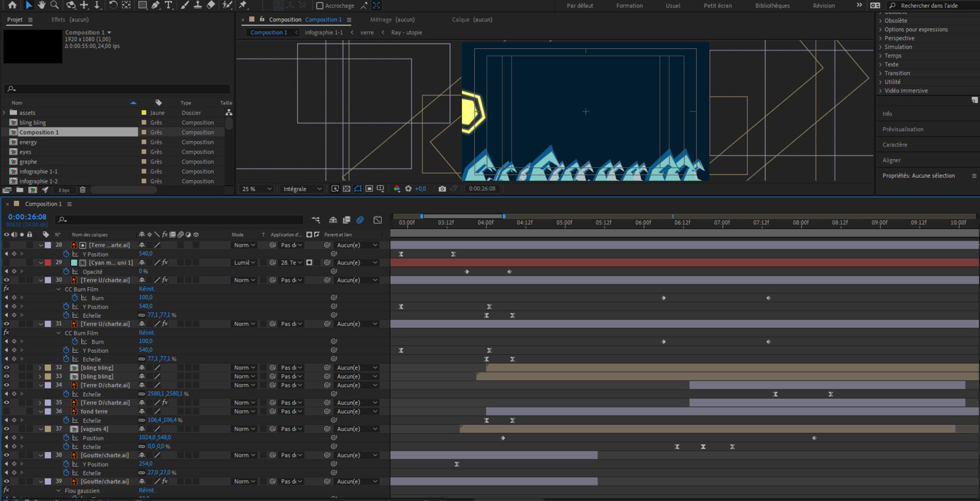This screenshot has height=501, width=980.
Task: Open the Caractère panel
Action: (895, 145)
